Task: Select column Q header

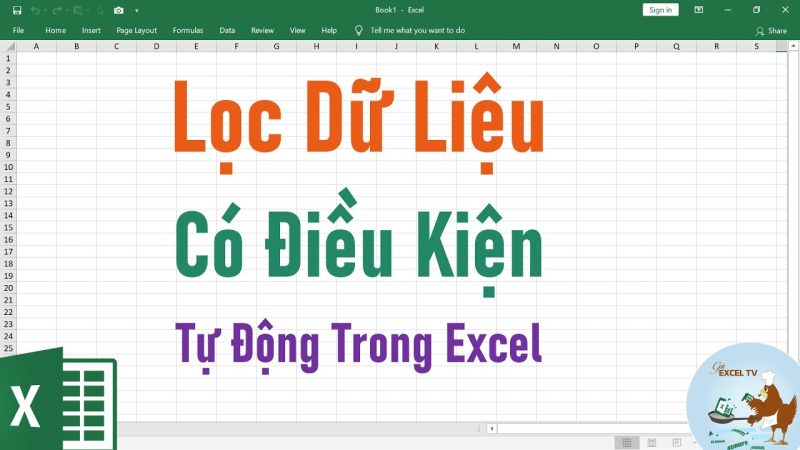Action: click(x=677, y=46)
